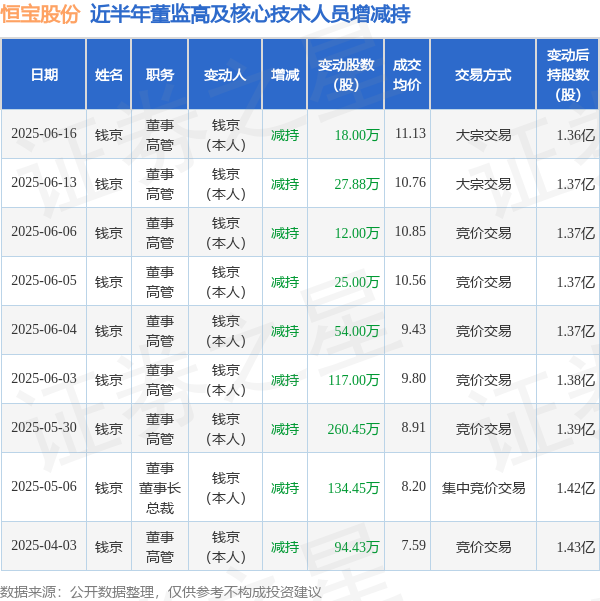The image size is (600, 601).
Task: Click the 数据来源 disclaimer footer text
Action: click(160, 592)
